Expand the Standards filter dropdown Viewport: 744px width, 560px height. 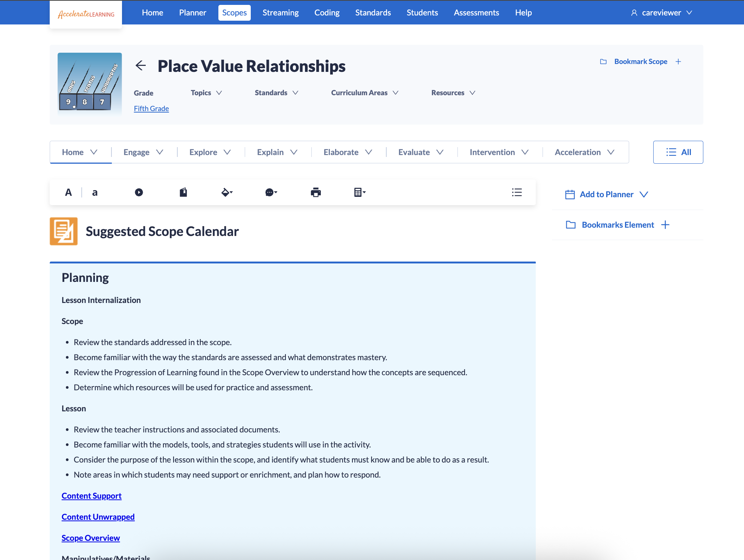(x=276, y=93)
